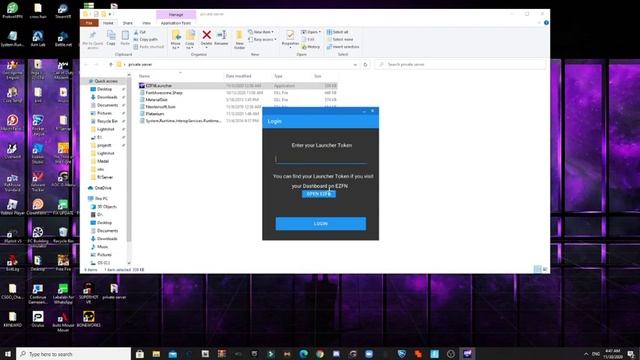Minimize the Login launcher dialog

pos(364,111)
